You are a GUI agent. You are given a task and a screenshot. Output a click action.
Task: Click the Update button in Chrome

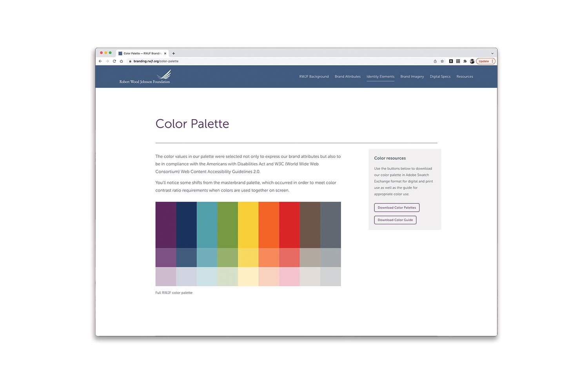pyautogui.click(x=486, y=61)
